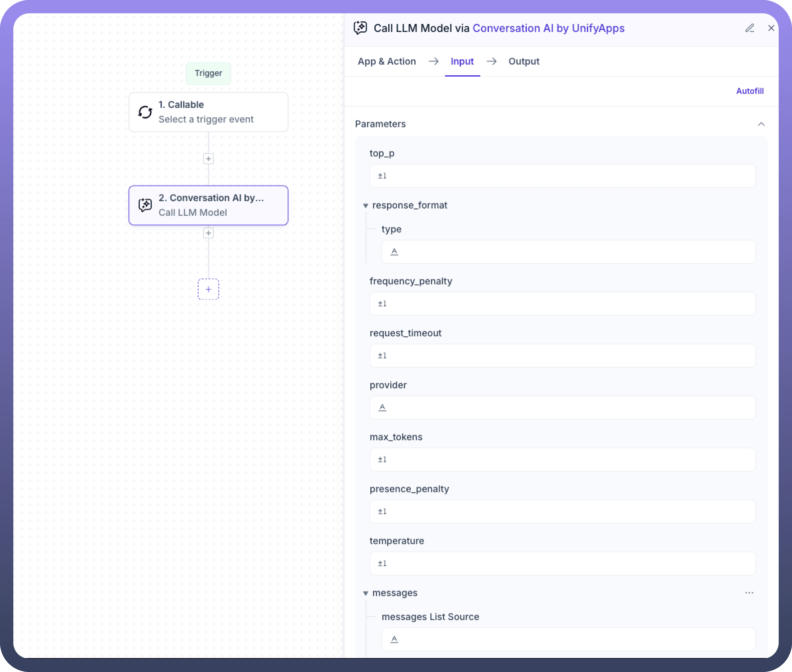792x672 pixels.
Task: Switch to the App & Action tab
Action: pos(387,61)
